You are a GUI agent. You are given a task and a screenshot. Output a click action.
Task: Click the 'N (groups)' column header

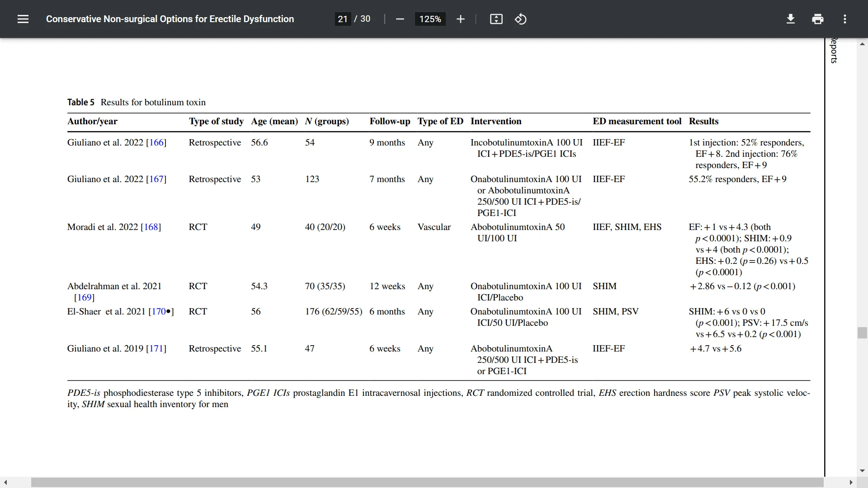(327, 121)
